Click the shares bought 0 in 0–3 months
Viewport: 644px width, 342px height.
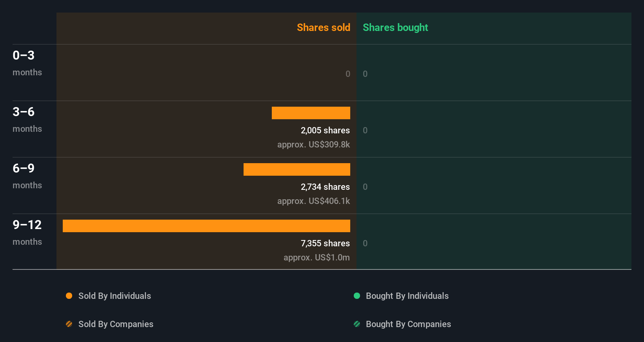[x=365, y=74]
